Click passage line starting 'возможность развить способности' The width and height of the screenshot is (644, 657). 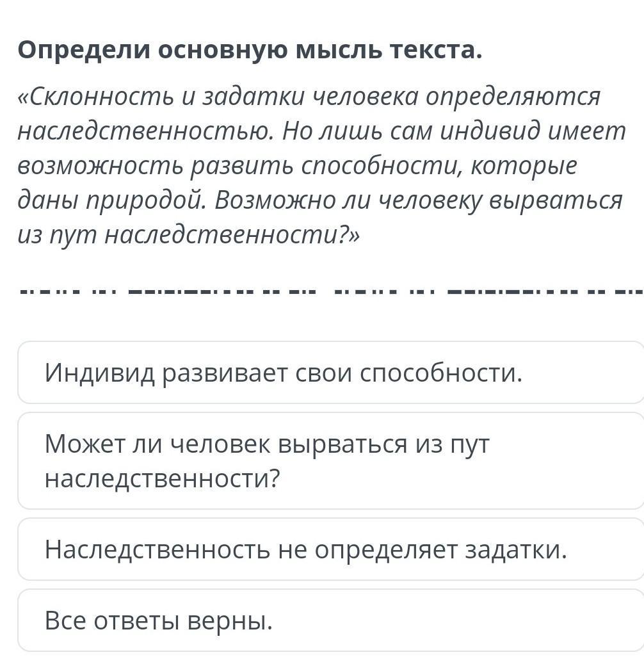click(x=298, y=166)
